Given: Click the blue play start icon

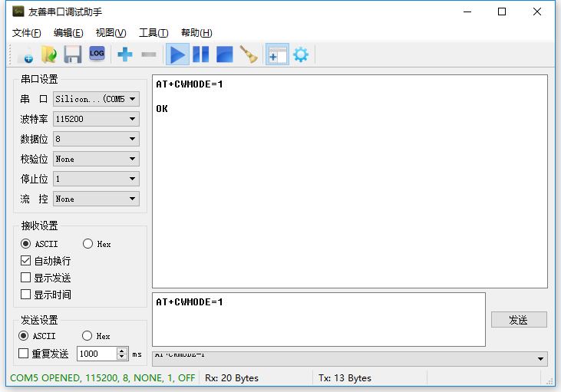Looking at the screenshot, I should point(177,54).
